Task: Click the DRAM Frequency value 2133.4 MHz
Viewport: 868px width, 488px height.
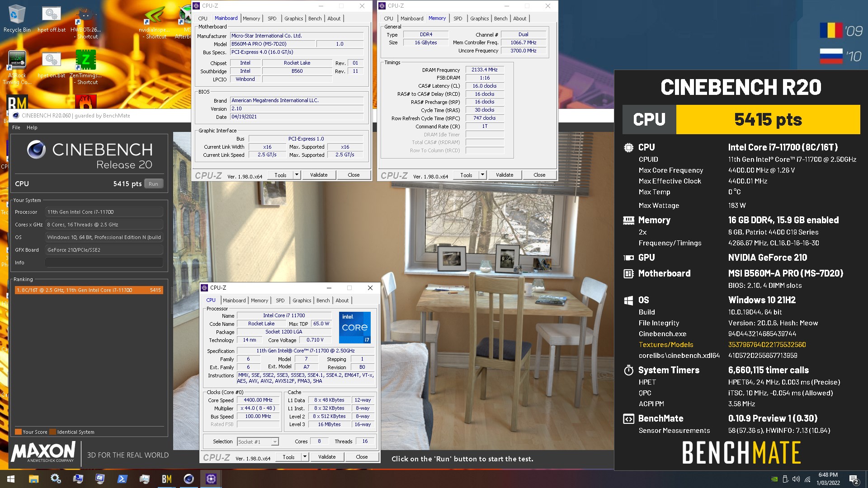Action: point(485,70)
